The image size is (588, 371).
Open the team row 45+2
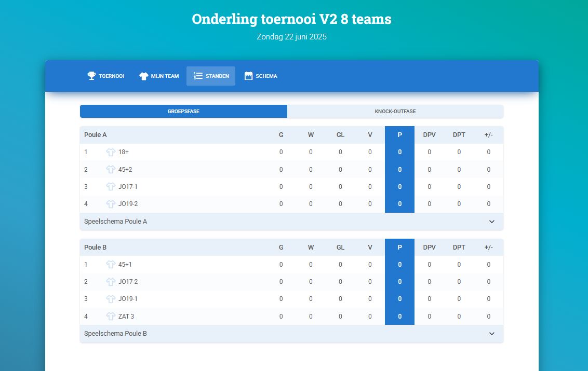(125, 170)
